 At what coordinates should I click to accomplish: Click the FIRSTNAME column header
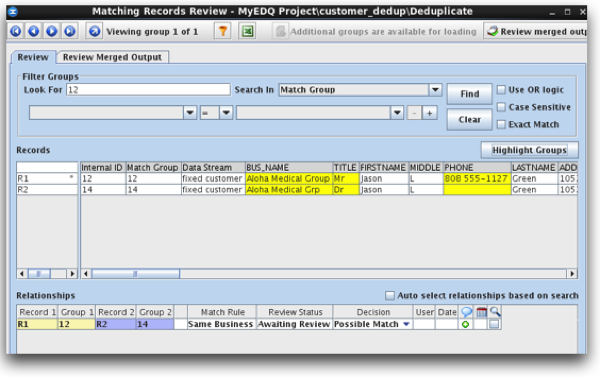(x=383, y=168)
